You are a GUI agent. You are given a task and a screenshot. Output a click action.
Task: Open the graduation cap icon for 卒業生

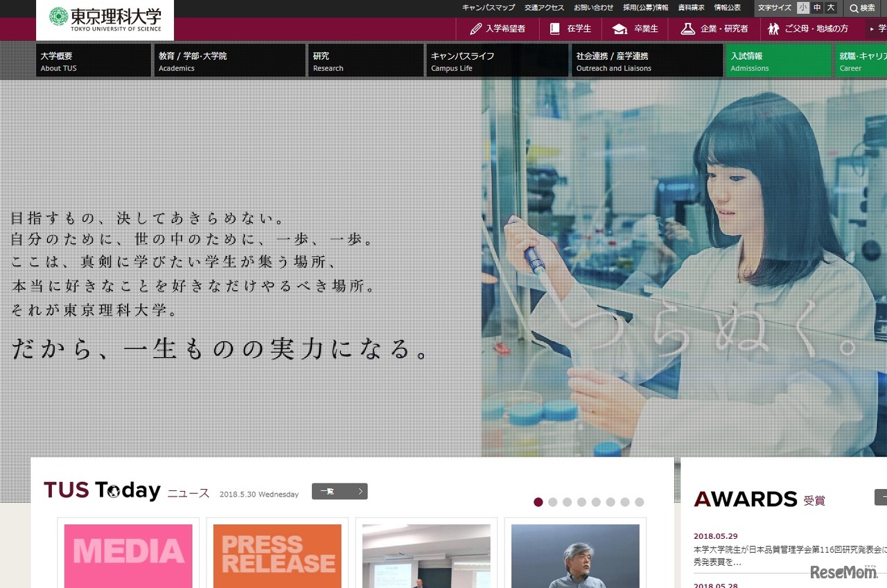[x=620, y=29]
